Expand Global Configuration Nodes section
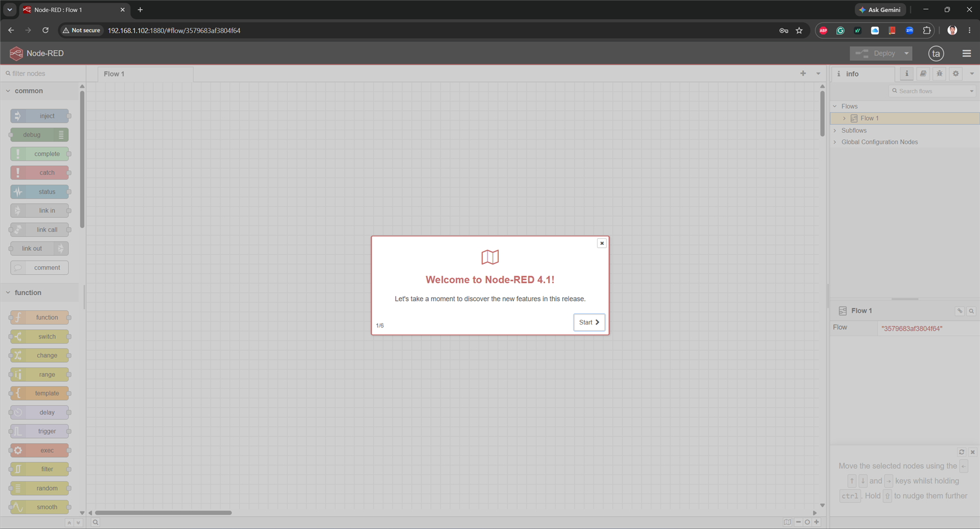Image resolution: width=980 pixels, height=529 pixels. pyautogui.click(x=835, y=142)
